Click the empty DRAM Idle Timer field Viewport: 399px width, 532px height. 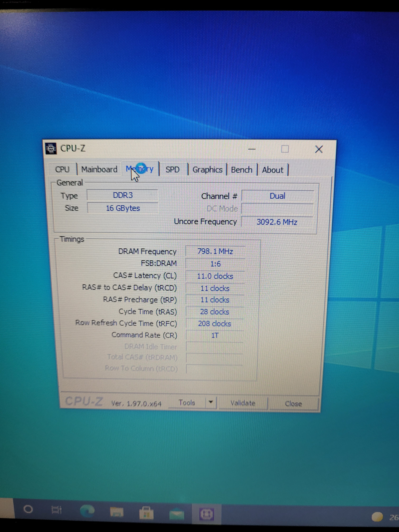[x=214, y=347]
